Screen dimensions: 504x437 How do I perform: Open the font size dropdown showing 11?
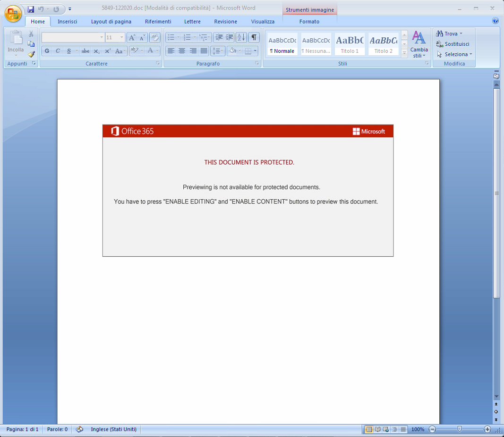121,38
